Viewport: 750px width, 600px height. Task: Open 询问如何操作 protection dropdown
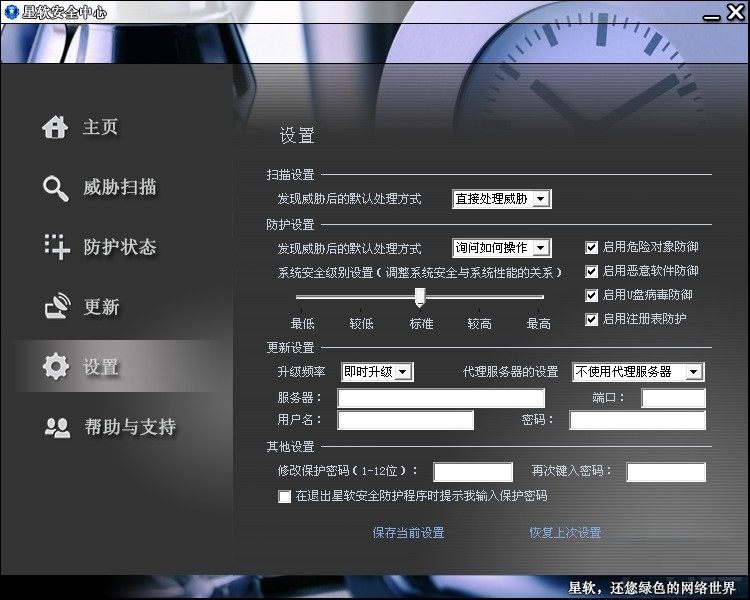coord(502,248)
